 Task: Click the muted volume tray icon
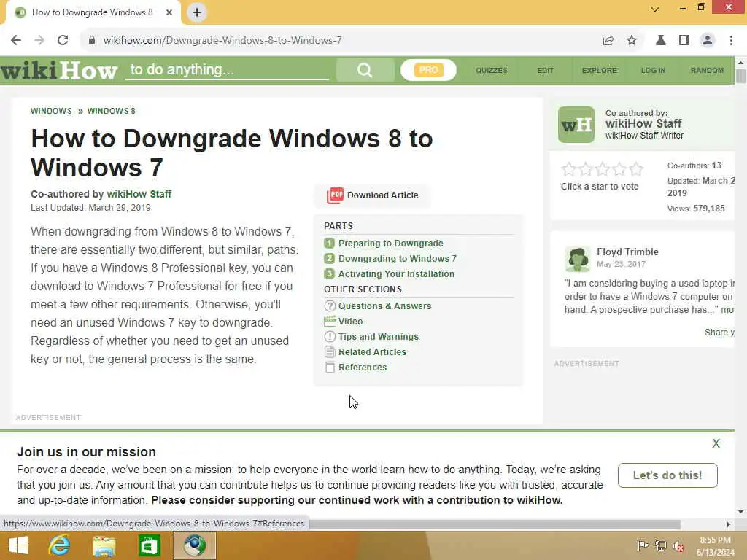[678, 545]
